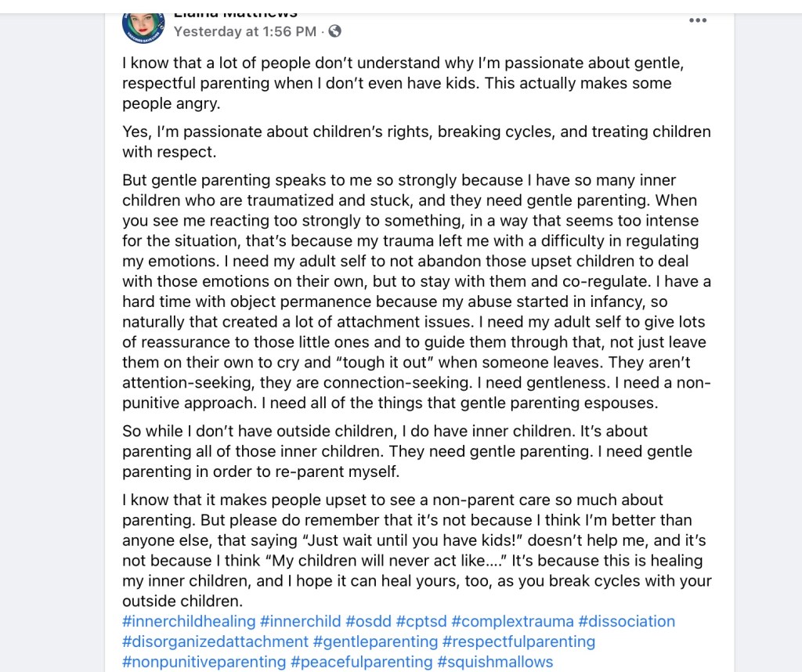Open the #gentleparenting hashtag
This screenshot has width=802, height=672.
(375, 641)
